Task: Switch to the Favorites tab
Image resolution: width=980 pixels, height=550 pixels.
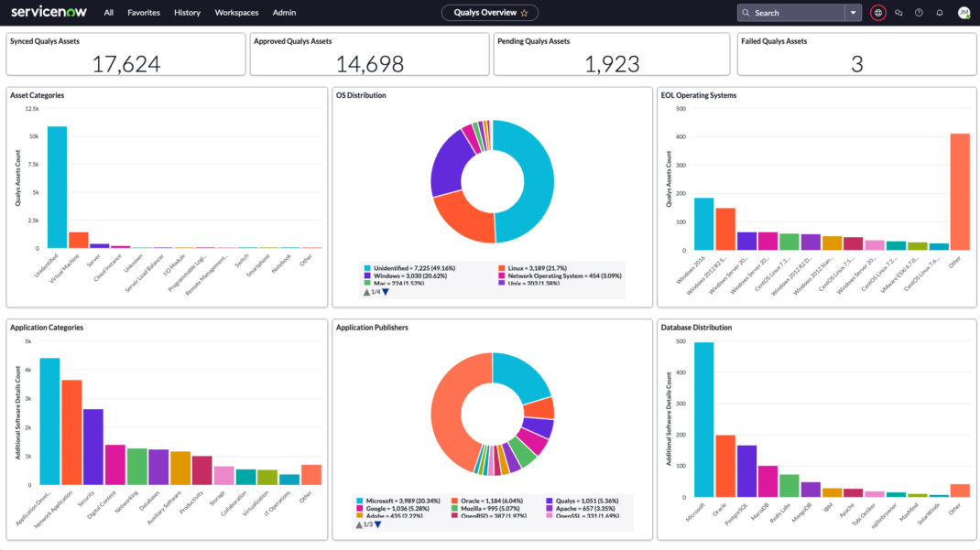Action: (x=144, y=12)
